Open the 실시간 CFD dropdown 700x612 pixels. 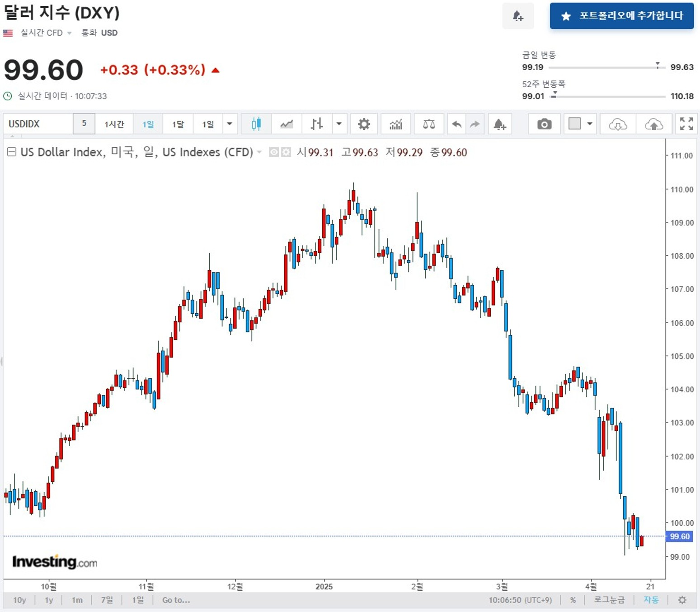pyautogui.click(x=46, y=33)
